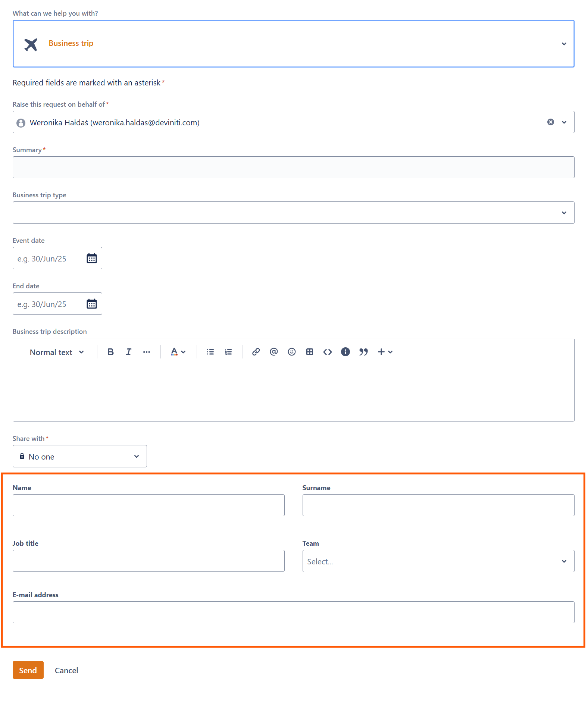Open the insert plus menu
The height and width of the screenshot is (702, 588).
click(x=385, y=352)
